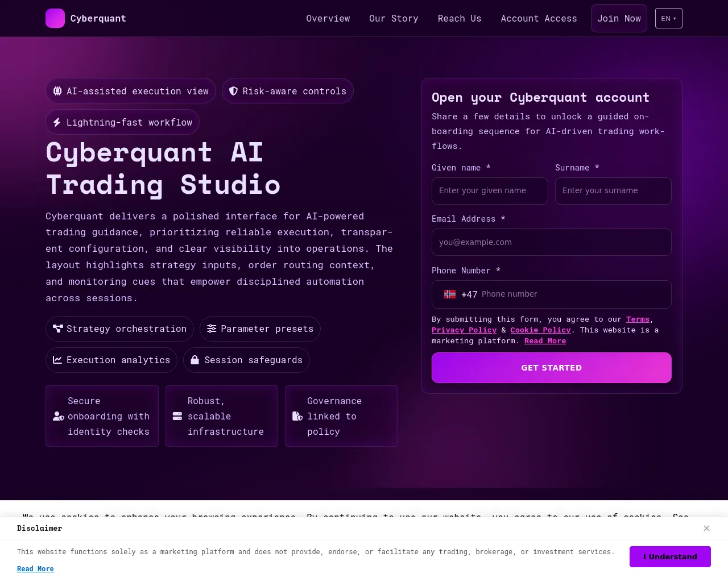
Task: Click Read More in the signup form
Action: tap(545, 341)
